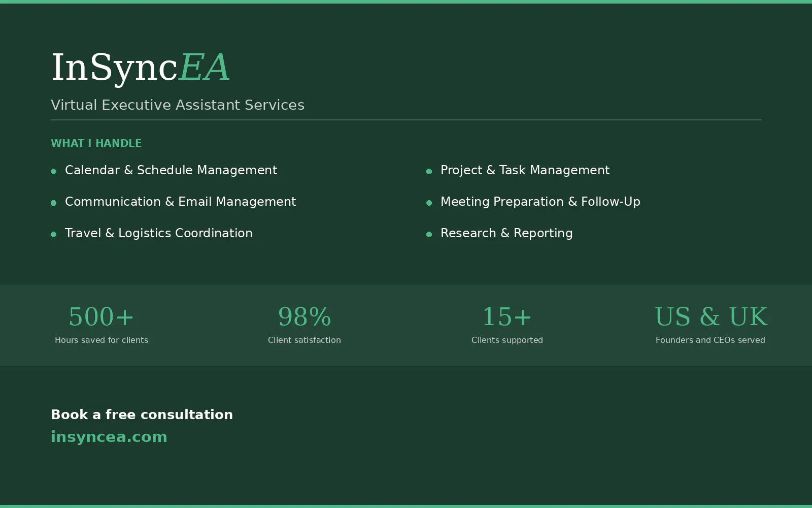The height and width of the screenshot is (508, 812).
Task: Click the 98% statistic
Action: (304, 316)
